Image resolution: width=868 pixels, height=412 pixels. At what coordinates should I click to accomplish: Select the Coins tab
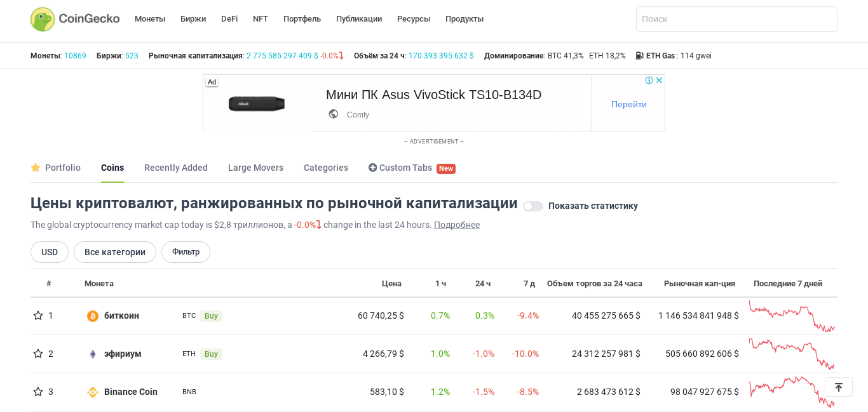(x=112, y=168)
